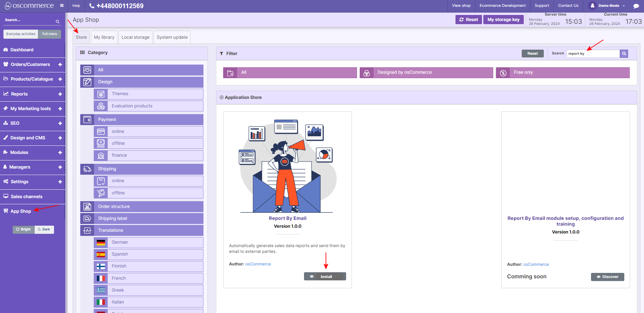Click the filter search magnifier button

(624, 53)
